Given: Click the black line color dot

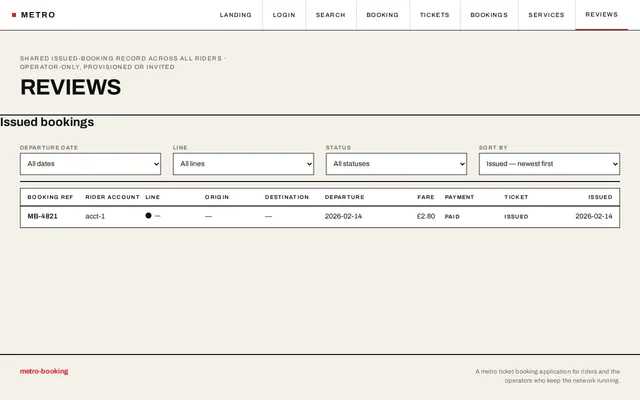Looking at the screenshot, I should [x=148, y=216].
